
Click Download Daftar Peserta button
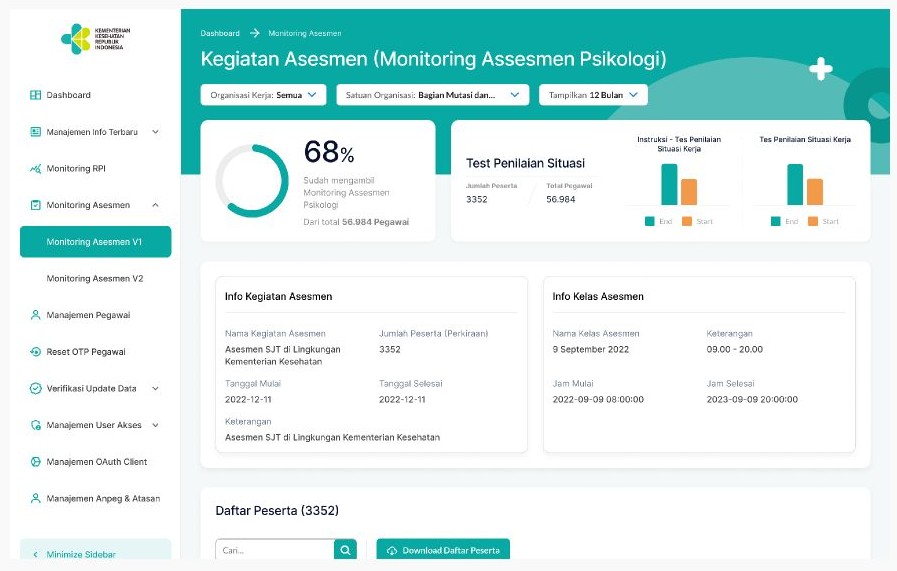pos(443,550)
